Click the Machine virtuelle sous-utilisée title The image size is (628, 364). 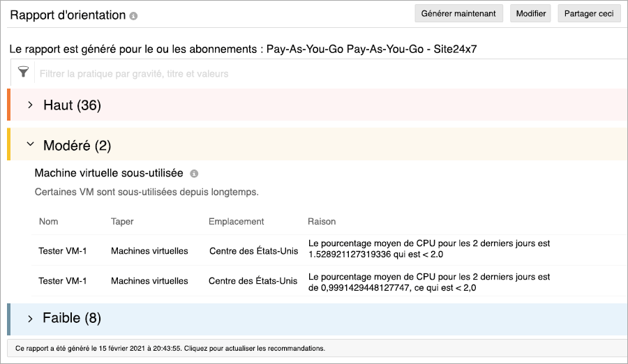(x=109, y=173)
